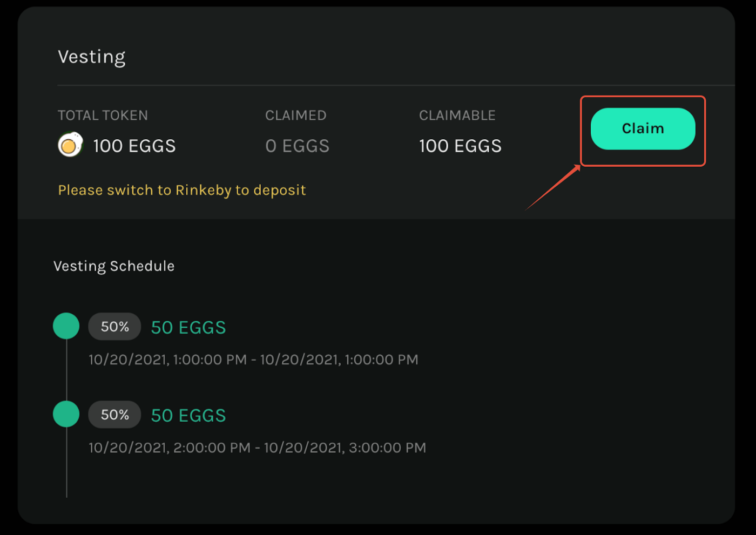Click the 100 EGGS claimable amount
The height and width of the screenshot is (535, 756).
point(460,146)
